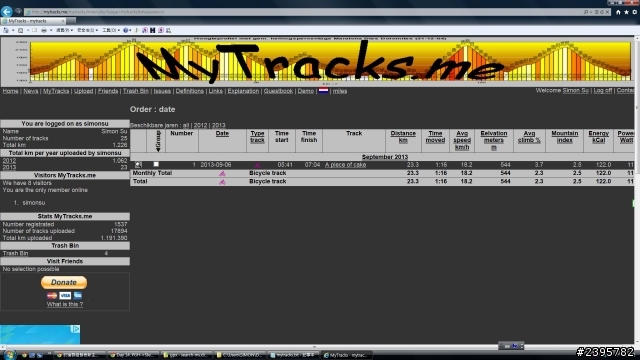
Task: Open the Issues navigation link
Action: 162,91
